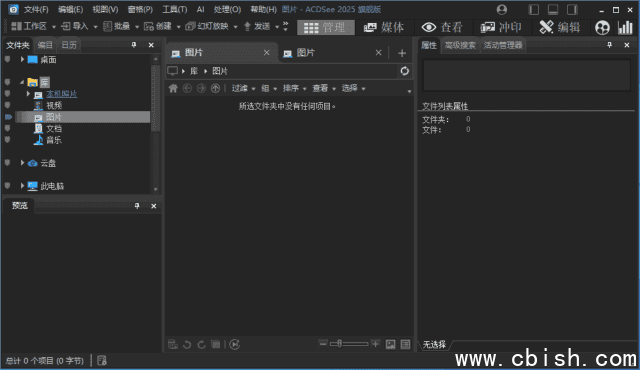
Task: Open the AI menu
Action: click(x=200, y=9)
